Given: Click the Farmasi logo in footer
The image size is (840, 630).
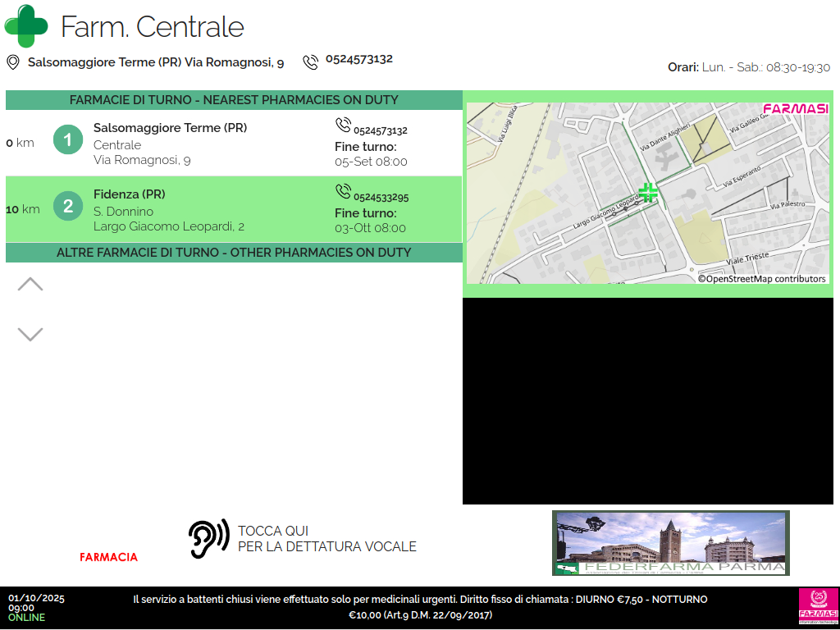Looking at the screenshot, I should tap(818, 607).
